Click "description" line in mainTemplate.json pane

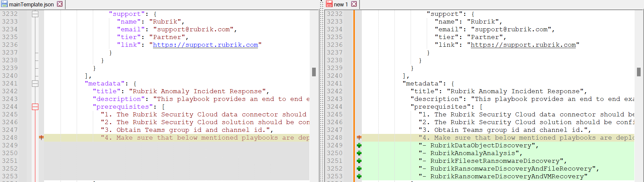click(201, 99)
